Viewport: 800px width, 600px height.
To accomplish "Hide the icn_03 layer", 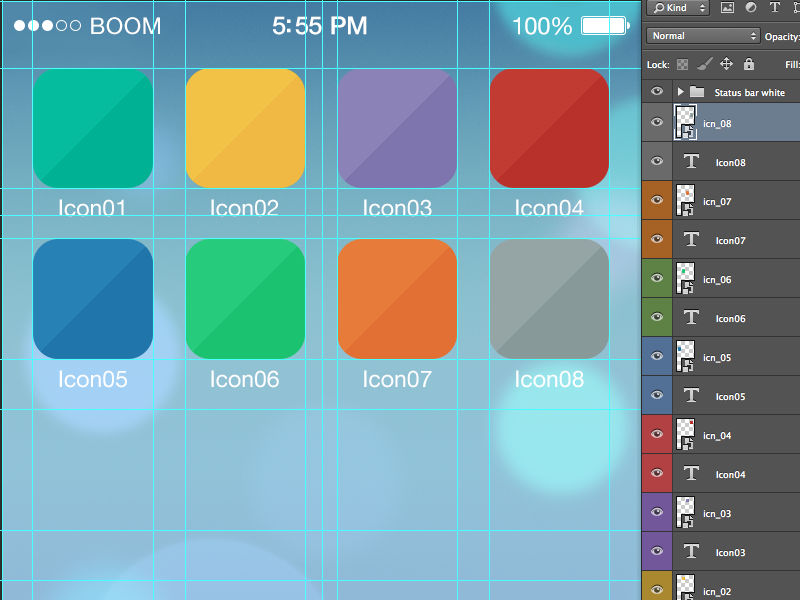I will (657, 512).
